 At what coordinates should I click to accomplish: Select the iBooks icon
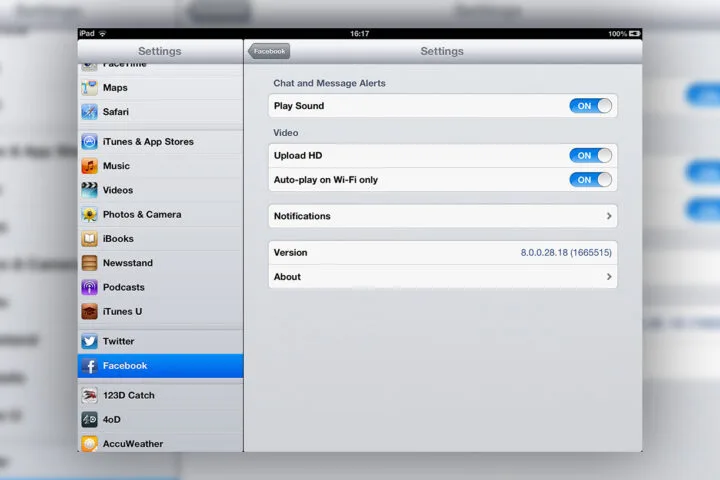tap(90, 239)
